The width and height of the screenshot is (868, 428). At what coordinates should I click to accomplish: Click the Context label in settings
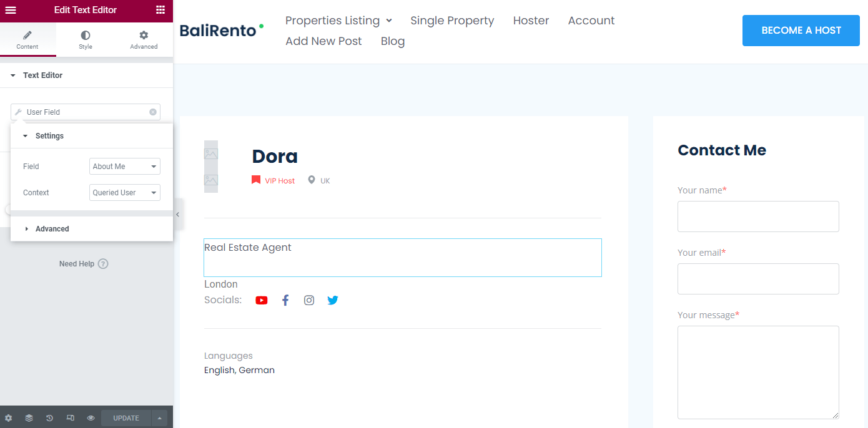click(x=36, y=193)
